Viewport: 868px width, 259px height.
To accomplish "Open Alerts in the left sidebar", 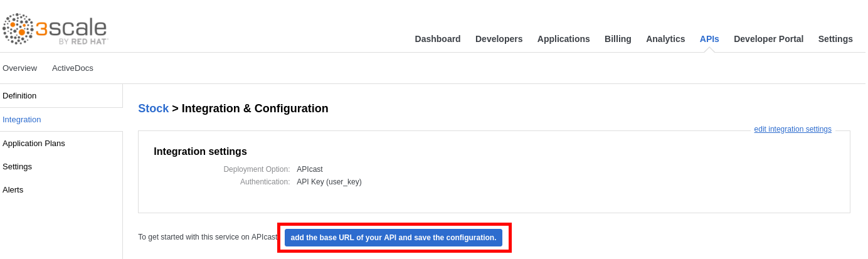I will pos(13,189).
